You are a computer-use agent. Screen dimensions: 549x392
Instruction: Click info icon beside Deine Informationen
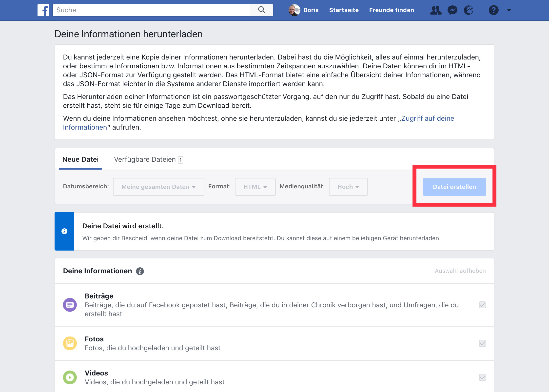click(140, 271)
